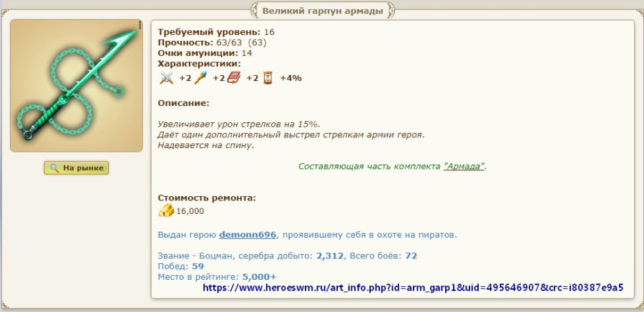
Task: Click the 'Описание:' heading
Action: click(x=184, y=102)
